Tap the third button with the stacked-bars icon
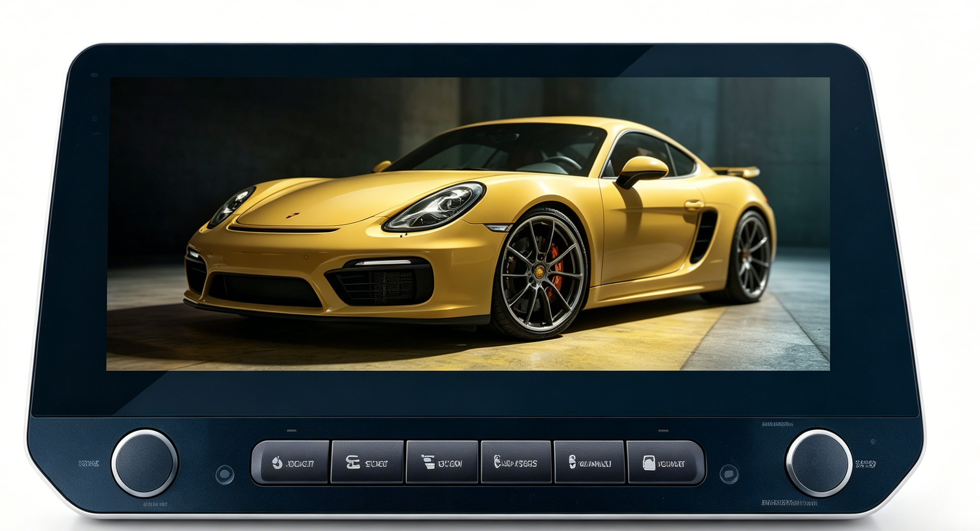 [x=442, y=463]
